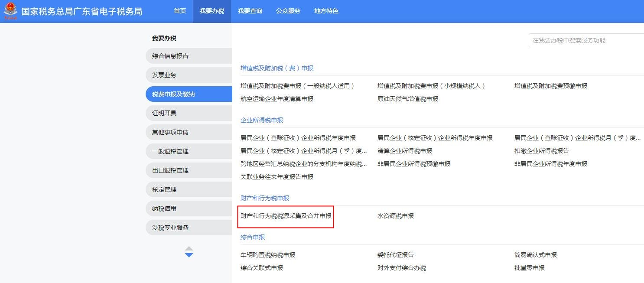This screenshot has width=644, height=283.
Task: Go to the 地方特色 tab
Action: pyautogui.click(x=326, y=11)
